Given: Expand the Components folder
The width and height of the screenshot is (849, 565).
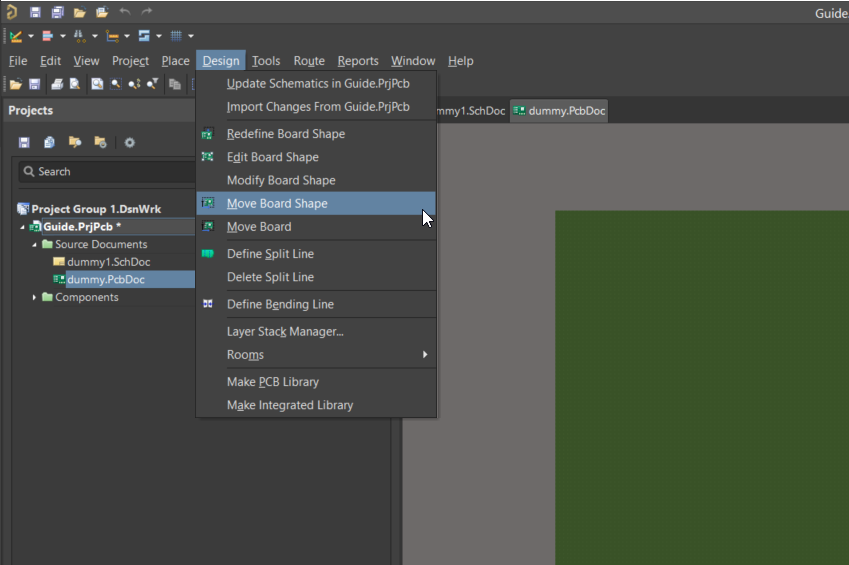Looking at the screenshot, I should coord(35,298).
